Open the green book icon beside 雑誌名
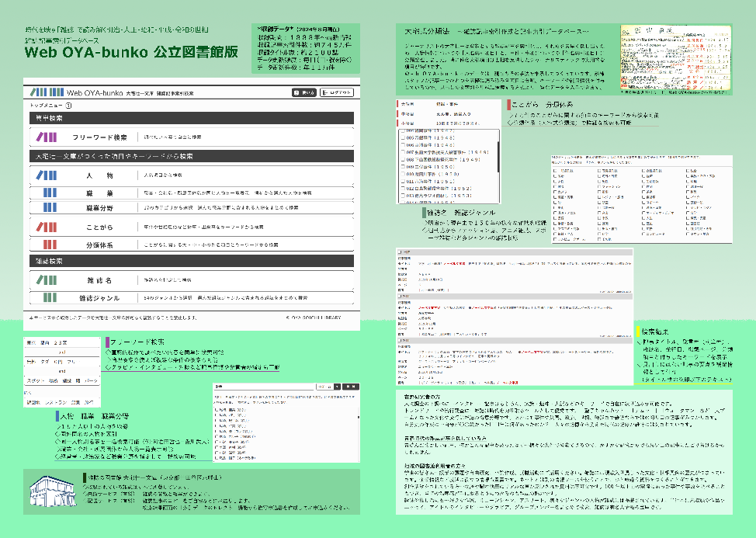Image resolution: width=756 pixels, height=538 pixels. click(47, 279)
